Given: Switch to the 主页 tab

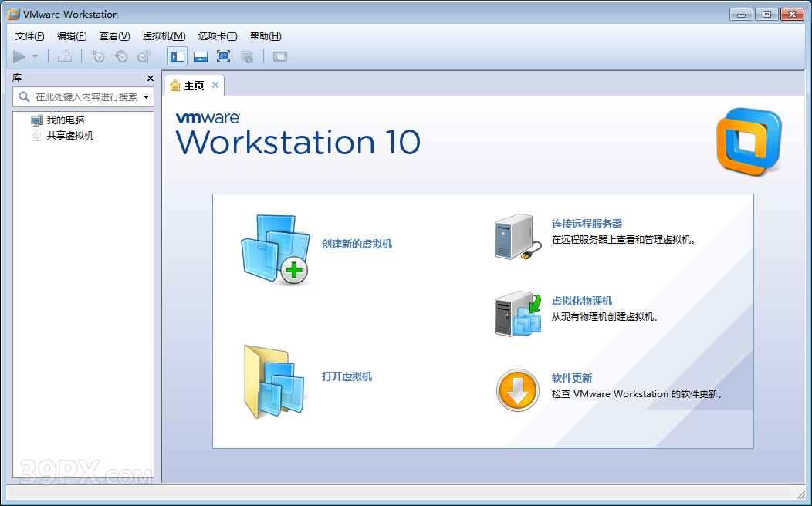Looking at the screenshot, I should point(195,86).
